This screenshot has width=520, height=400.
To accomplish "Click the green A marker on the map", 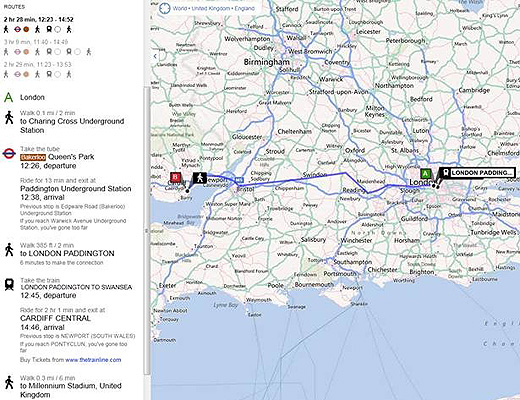I will [x=426, y=174].
